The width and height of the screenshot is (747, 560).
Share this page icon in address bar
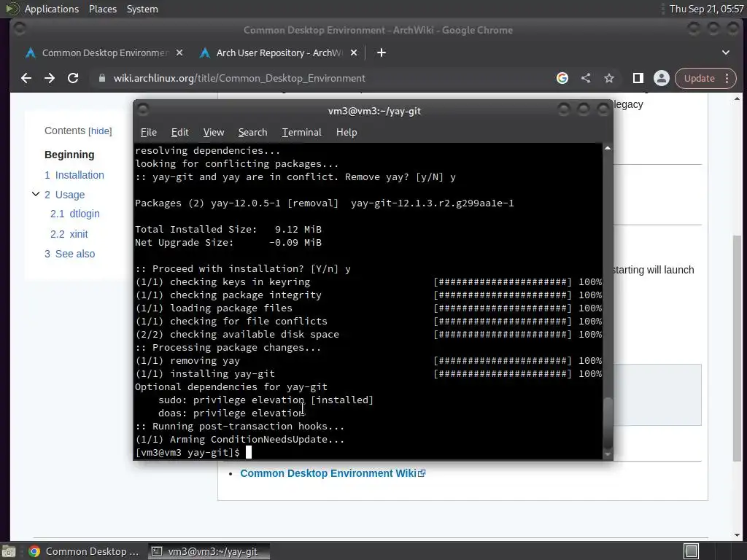coord(586,78)
